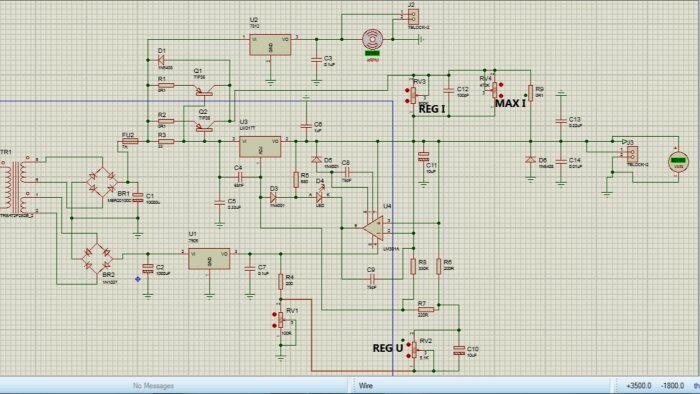This screenshot has width=700, height=394.
Task: Click the '-1800.0' coordinate readout
Action: pyautogui.click(x=672, y=386)
